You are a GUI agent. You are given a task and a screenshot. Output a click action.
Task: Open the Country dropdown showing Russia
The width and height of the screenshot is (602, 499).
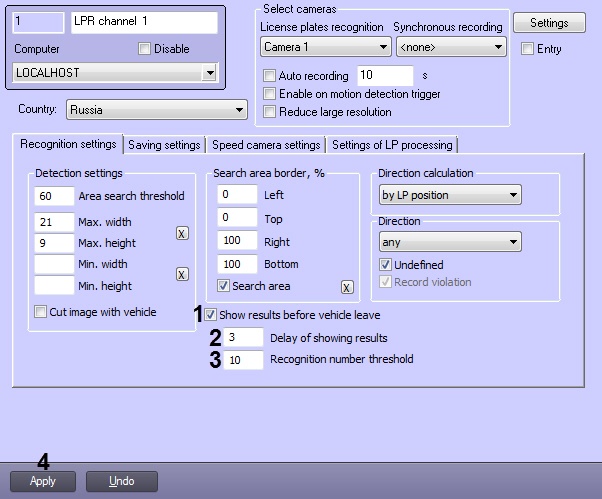(x=156, y=109)
